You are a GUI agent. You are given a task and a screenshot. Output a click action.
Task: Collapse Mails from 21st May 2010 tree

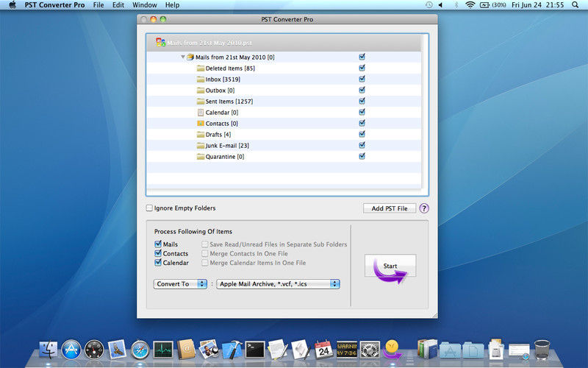pyautogui.click(x=183, y=57)
